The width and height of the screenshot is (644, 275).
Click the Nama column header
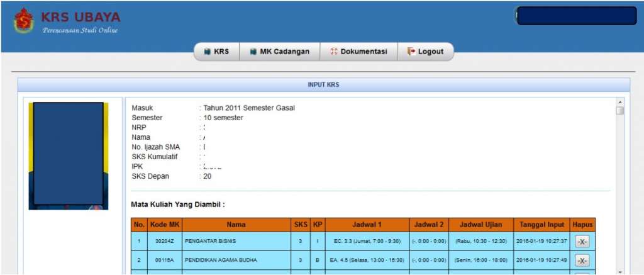(x=236, y=225)
